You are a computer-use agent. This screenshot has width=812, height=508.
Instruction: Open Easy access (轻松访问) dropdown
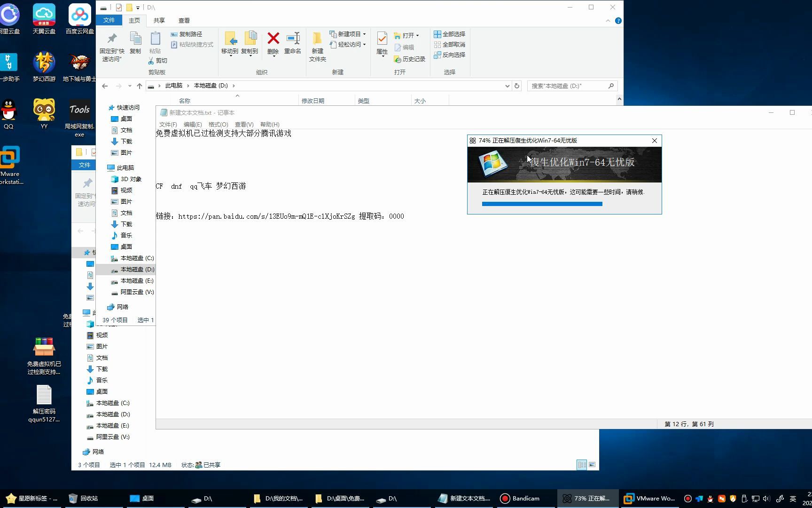click(347, 44)
